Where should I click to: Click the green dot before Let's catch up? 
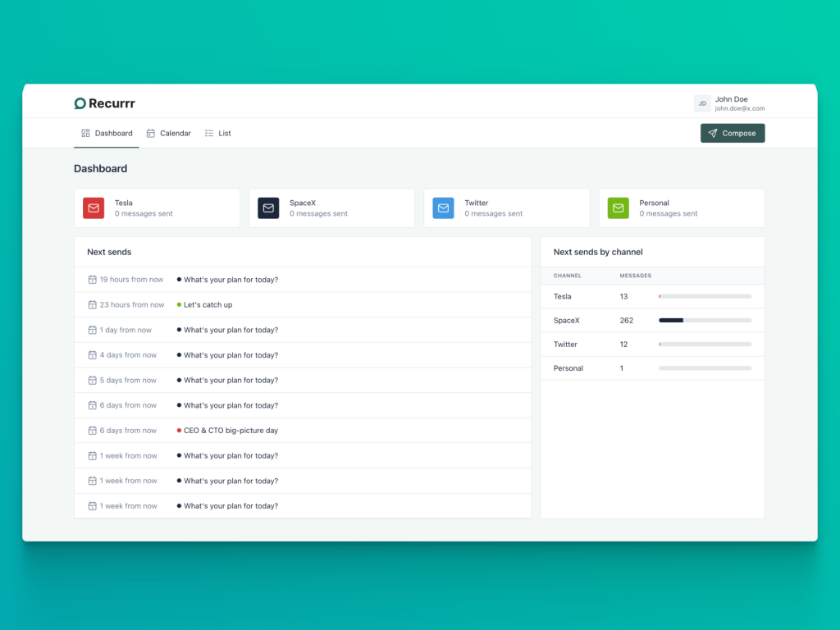(x=179, y=304)
